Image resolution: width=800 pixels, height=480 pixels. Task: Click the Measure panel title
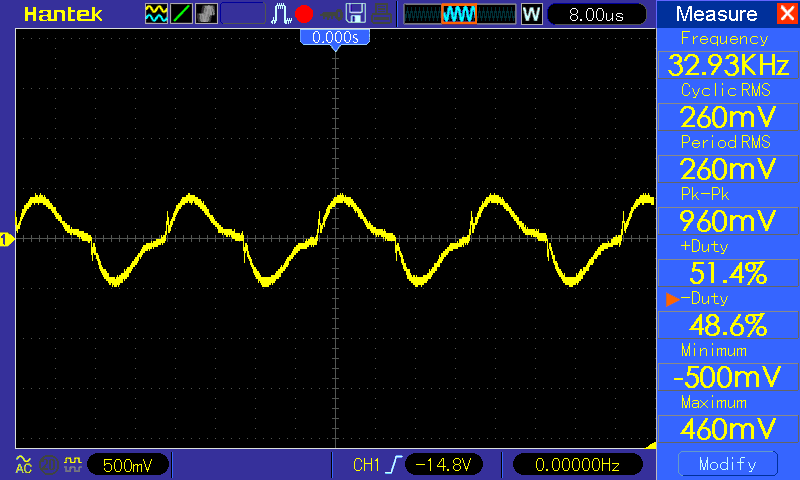coord(716,14)
